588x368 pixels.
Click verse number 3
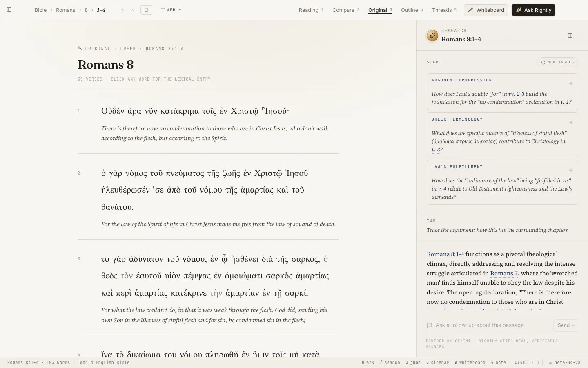coord(79,259)
